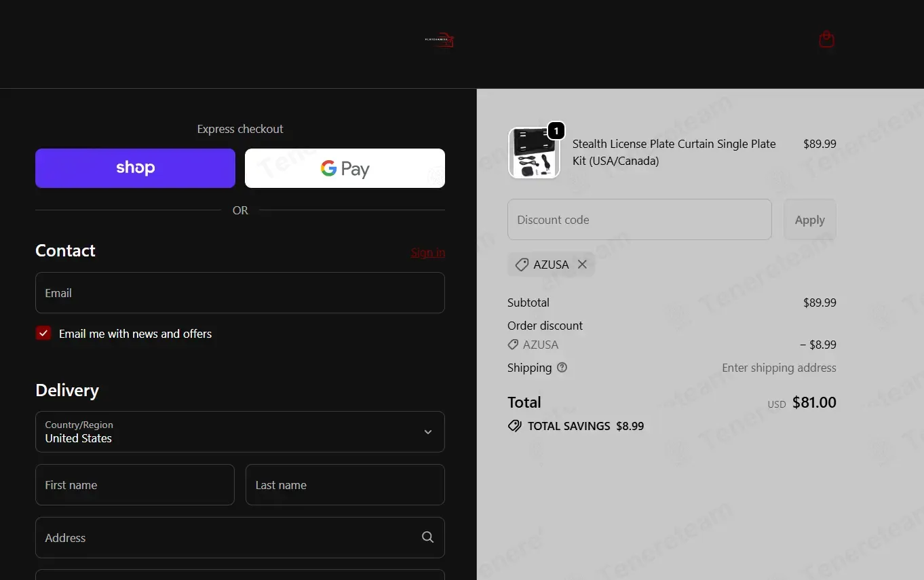
Task: Click the Address input field
Action: [x=240, y=538]
